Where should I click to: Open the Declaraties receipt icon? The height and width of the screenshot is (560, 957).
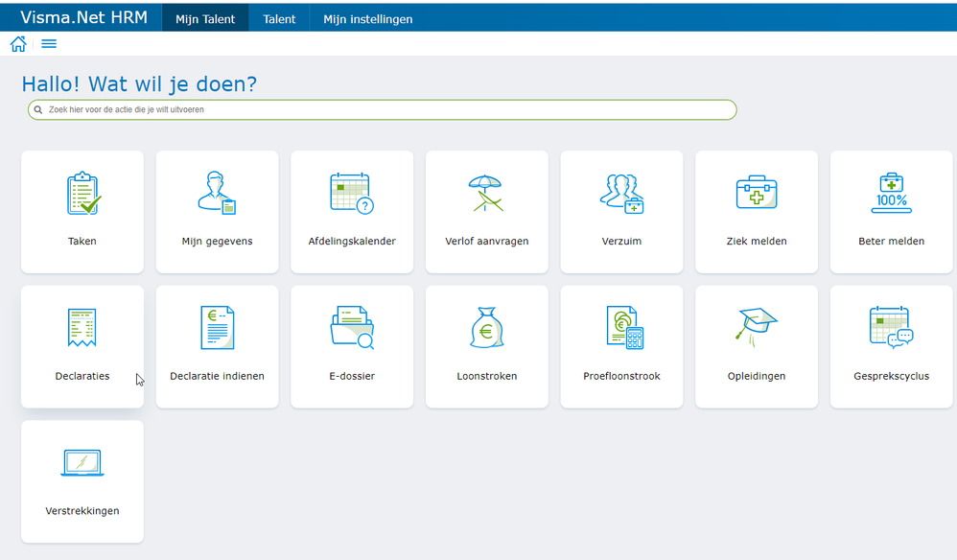(x=82, y=328)
